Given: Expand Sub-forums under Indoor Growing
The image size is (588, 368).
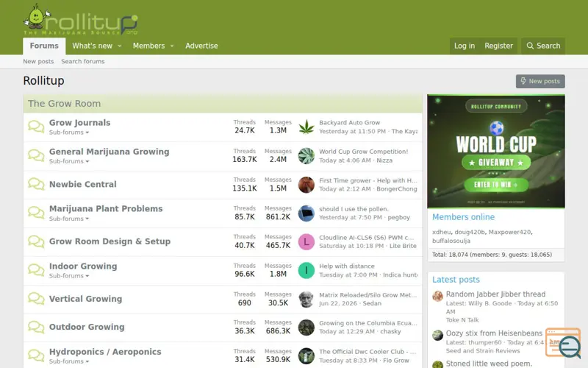Looking at the screenshot, I should click(69, 275).
